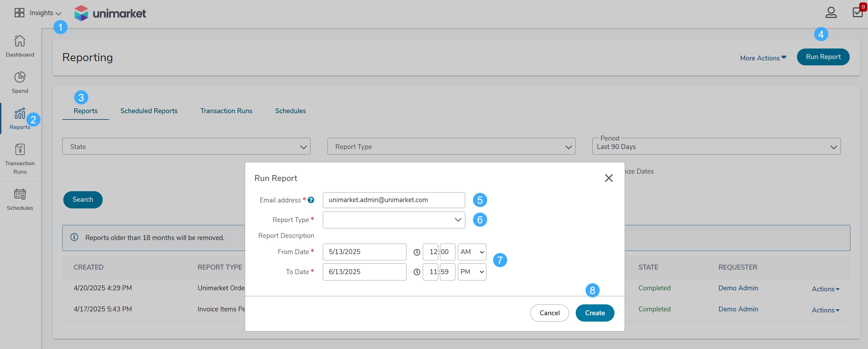This screenshot has height=349, width=868.
Task: Open the Report Type dropdown in dialog
Action: coord(394,220)
